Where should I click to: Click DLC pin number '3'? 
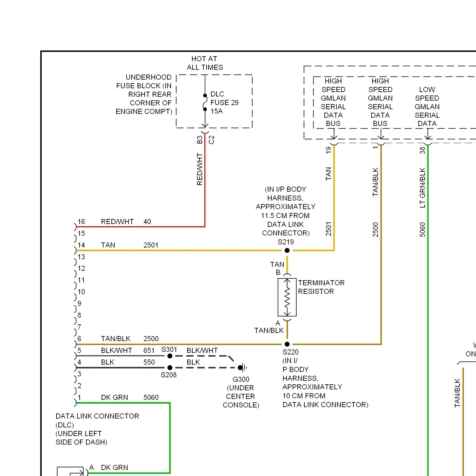coord(79,374)
